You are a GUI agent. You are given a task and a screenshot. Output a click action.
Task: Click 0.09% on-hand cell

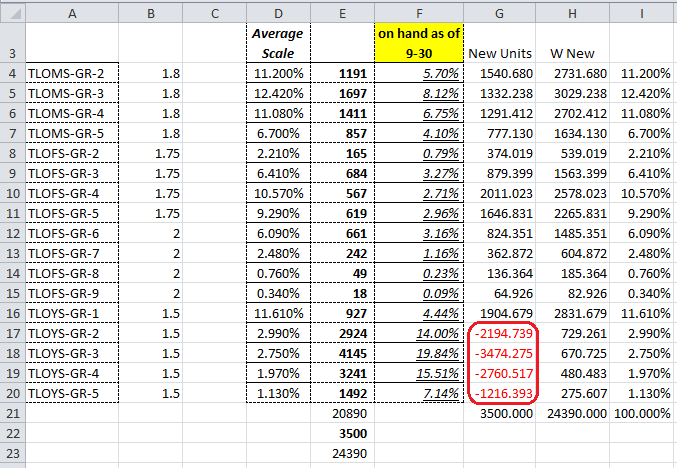pos(419,294)
